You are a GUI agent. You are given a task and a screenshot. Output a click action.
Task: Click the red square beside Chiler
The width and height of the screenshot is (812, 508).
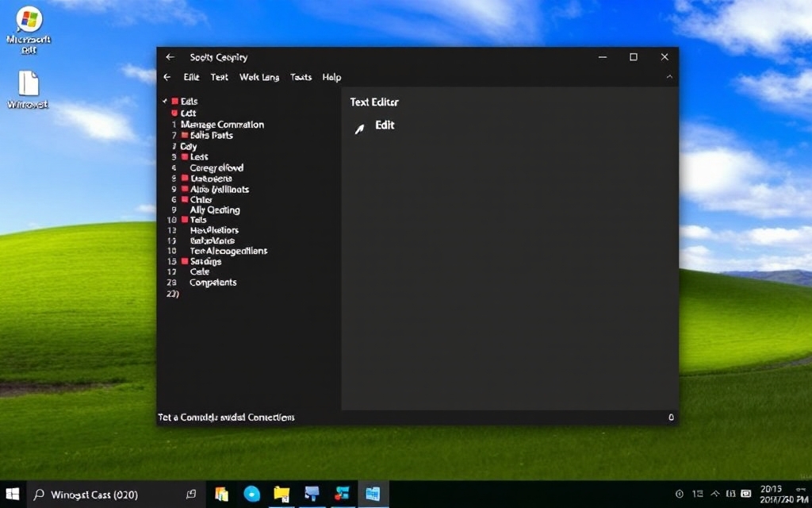(x=185, y=199)
